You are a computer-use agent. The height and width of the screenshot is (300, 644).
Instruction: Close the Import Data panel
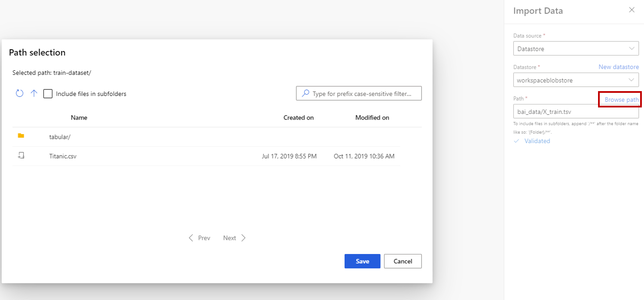pyautogui.click(x=632, y=9)
